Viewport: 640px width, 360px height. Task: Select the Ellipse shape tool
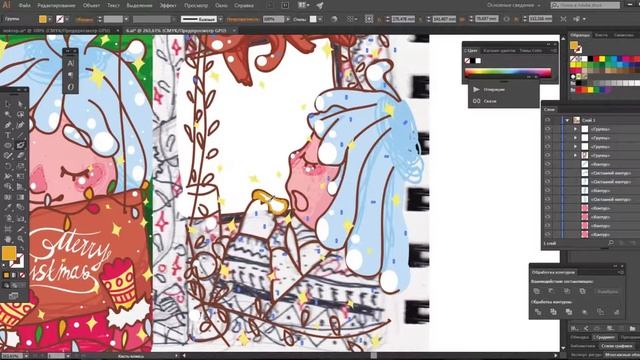pyautogui.click(x=8, y=145)
